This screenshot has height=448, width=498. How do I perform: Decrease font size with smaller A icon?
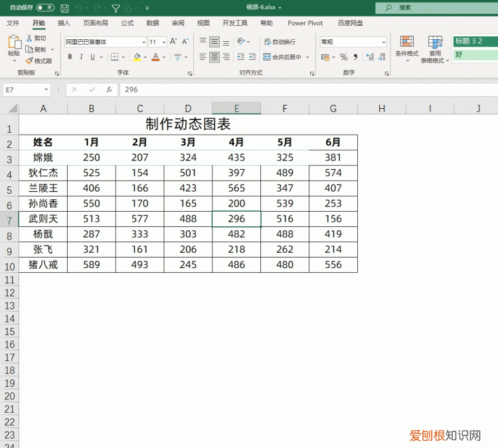pyautogui.click(x=185, y=42)
